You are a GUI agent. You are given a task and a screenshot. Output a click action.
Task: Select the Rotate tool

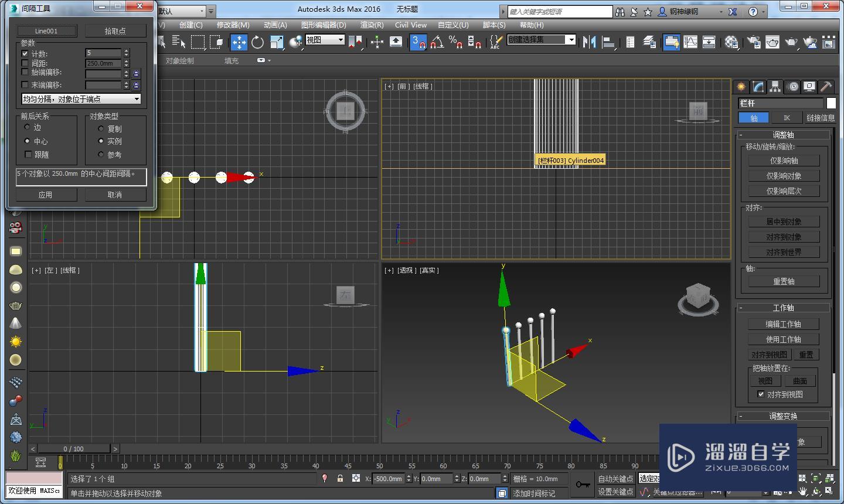pyautogui.click(x=257, y=42)
